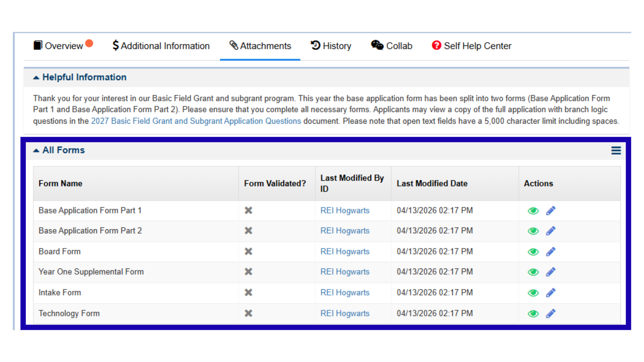Screen dimensions: 644x362
Task: Show the Year One Supplemental Form preview
Action: [x=533, y=272]
